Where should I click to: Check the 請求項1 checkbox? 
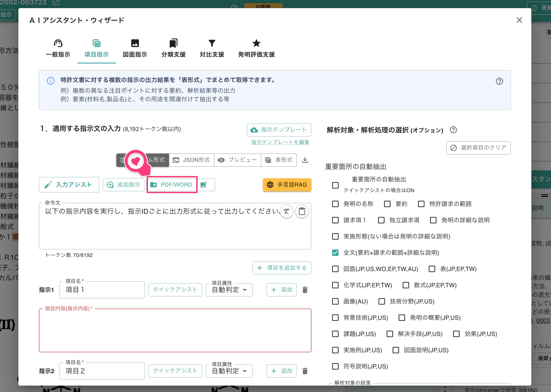click(335, 220)
